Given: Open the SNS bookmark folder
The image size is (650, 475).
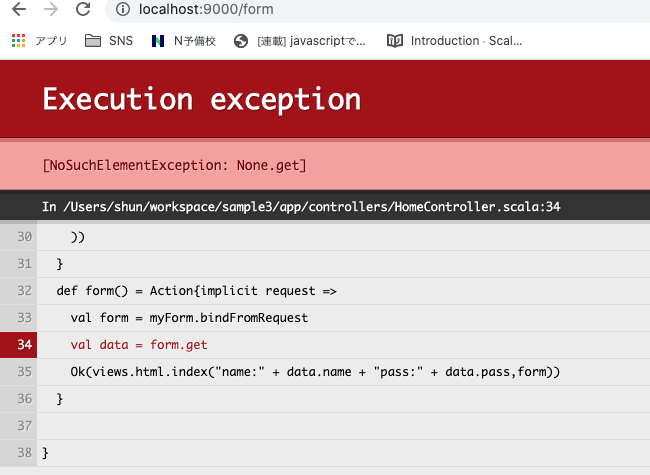Looking at the screenshot, I should point(109,41).
